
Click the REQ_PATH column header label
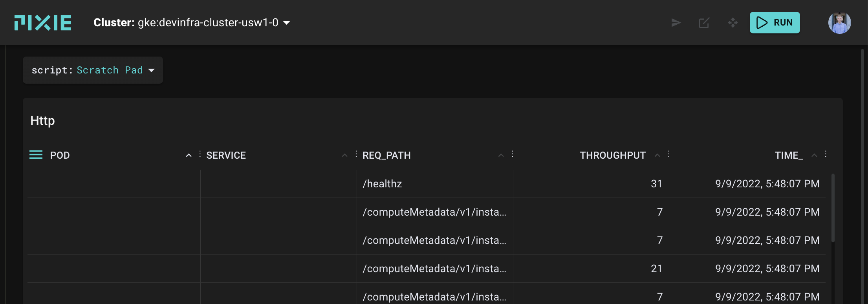(386, 156)
